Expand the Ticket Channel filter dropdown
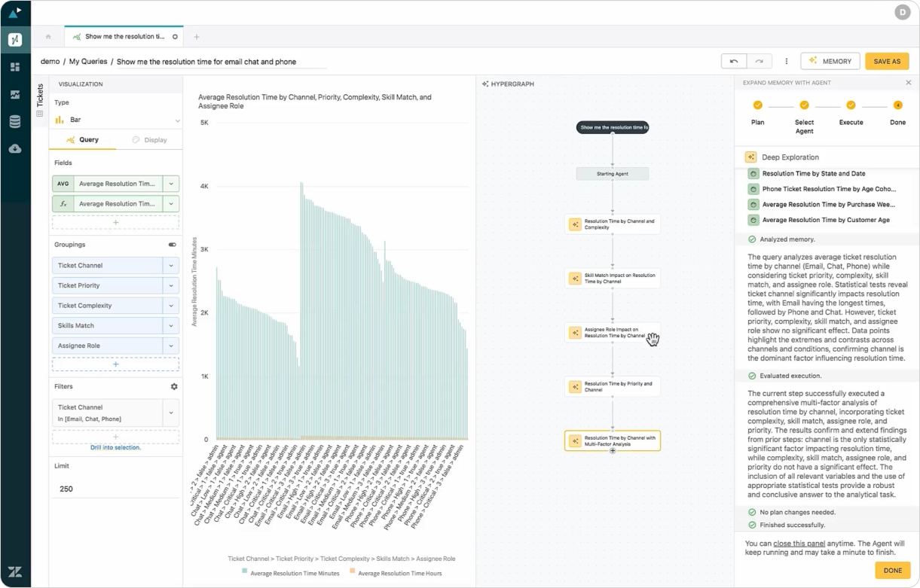This screenshot has width=920, height=588. click(171, 413)
